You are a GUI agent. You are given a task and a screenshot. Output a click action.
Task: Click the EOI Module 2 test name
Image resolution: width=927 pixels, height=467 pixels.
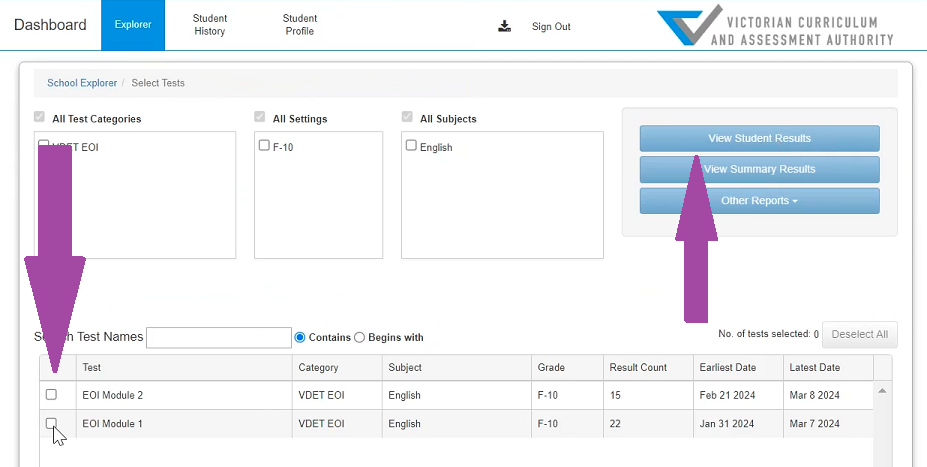click(112, 395)
